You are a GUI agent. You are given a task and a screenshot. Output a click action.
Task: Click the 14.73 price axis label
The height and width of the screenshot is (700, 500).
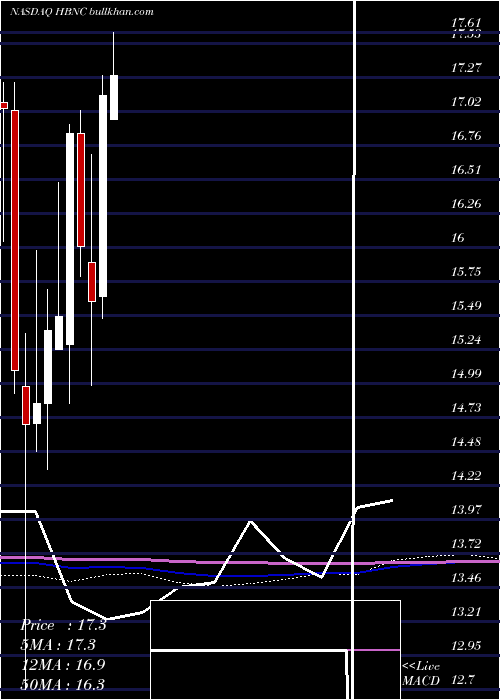click(x=466, y=408)
